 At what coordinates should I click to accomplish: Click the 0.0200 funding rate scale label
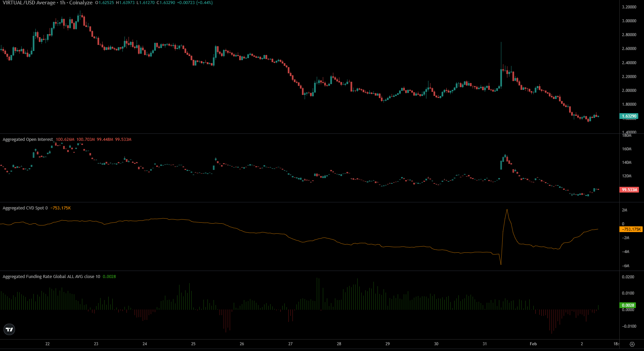point(628,277)
